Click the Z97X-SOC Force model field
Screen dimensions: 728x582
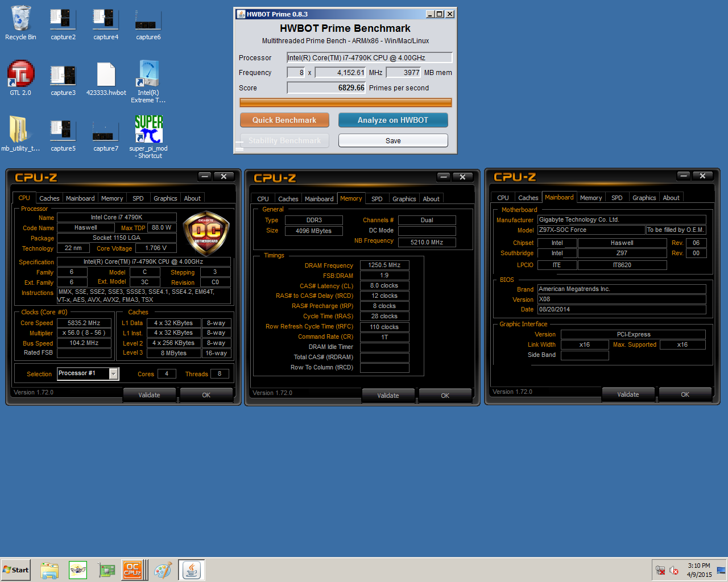click(x=591, y=230)
